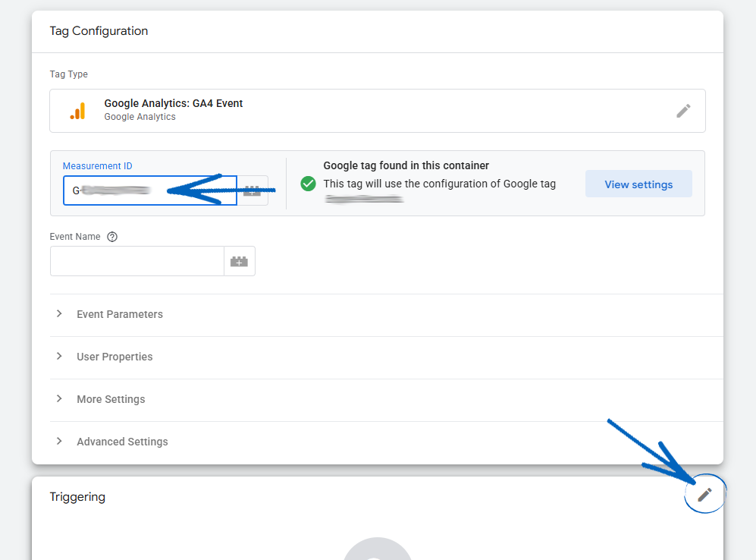Open View settings for Google tag

coord(638,184)
